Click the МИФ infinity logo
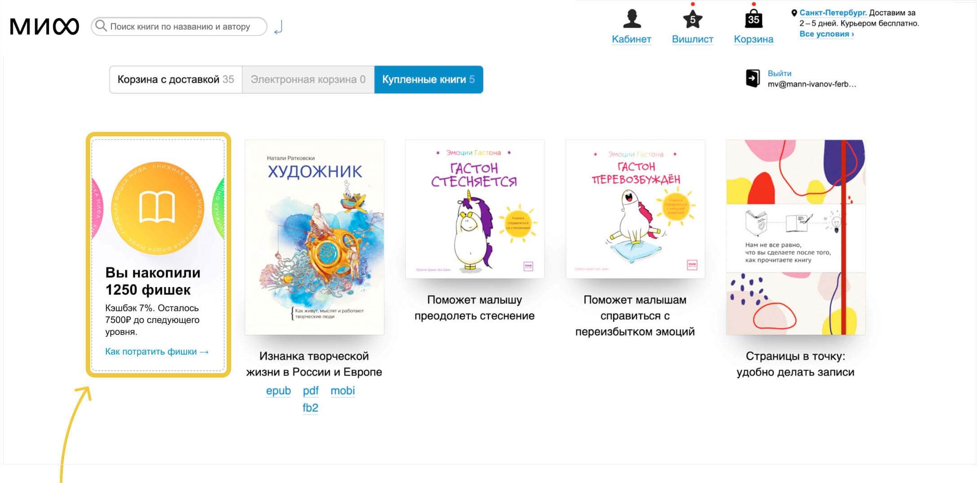The height and width of the screenshot is (483, 980). click(44, 26)
